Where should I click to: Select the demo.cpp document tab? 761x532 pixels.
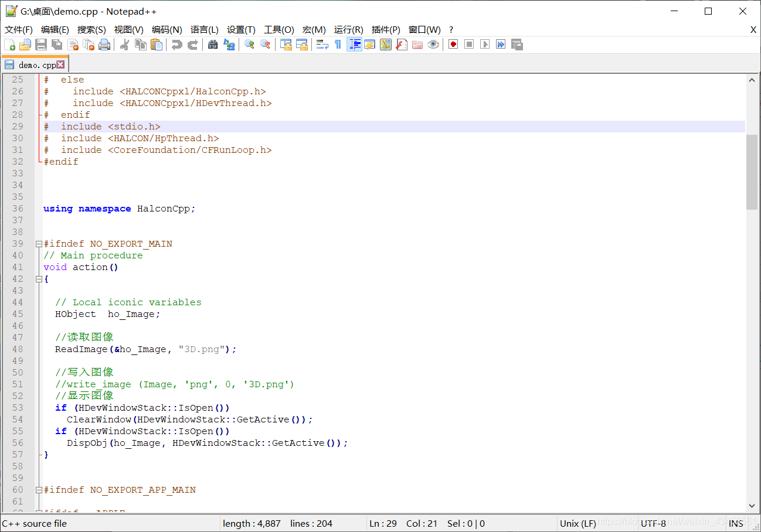click(x=35, y=64)
